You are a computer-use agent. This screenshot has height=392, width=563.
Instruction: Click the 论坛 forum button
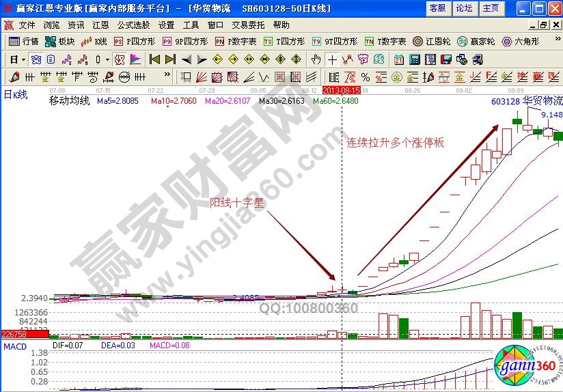(464, 8)
